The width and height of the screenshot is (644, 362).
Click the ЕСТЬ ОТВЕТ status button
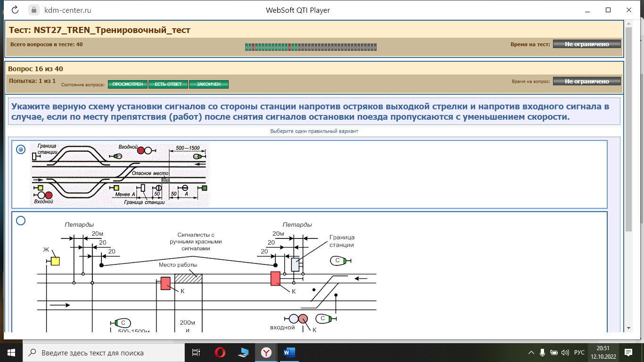[168, 84]
